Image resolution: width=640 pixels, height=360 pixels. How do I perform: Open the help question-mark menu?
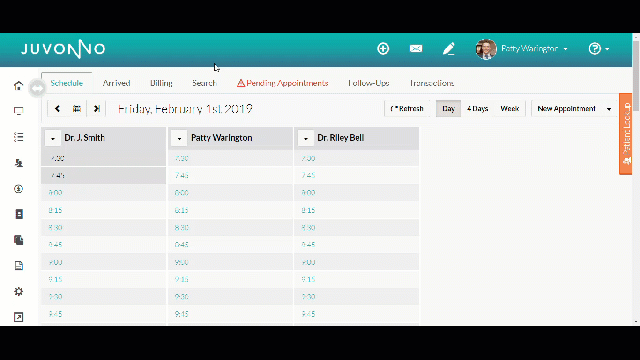coord(598,49)
